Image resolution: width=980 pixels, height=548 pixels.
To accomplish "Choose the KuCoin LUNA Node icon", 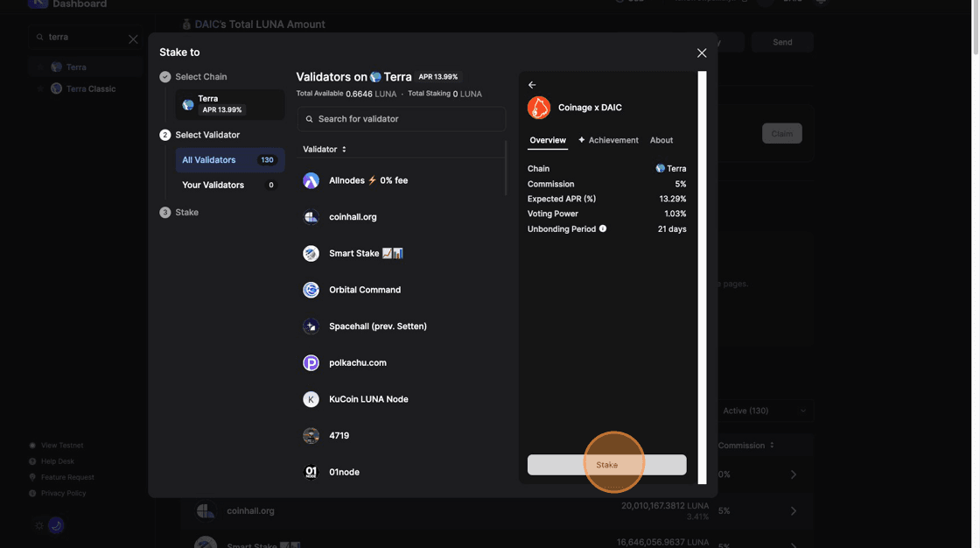I will pos(311,399).
